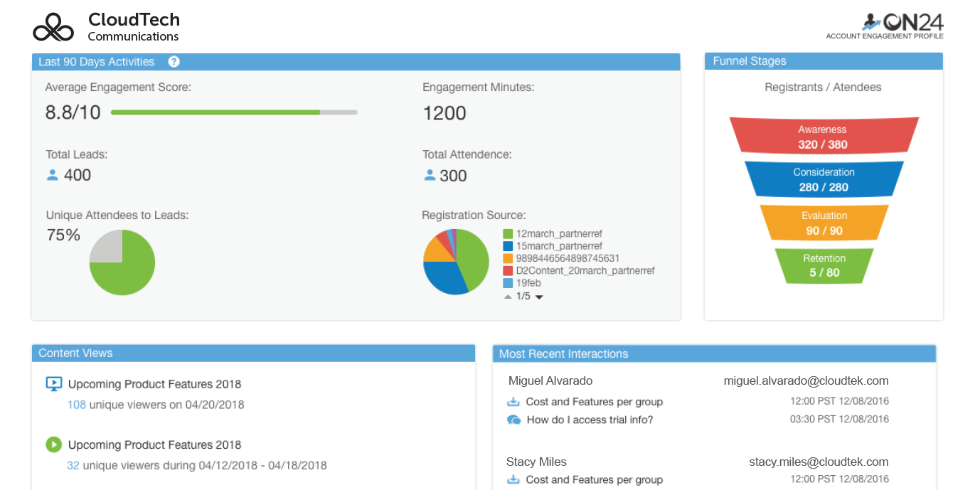Screen dimensions: 980x490
Task: Select the red Awareness funnel stage
Action: coord(824,135)
